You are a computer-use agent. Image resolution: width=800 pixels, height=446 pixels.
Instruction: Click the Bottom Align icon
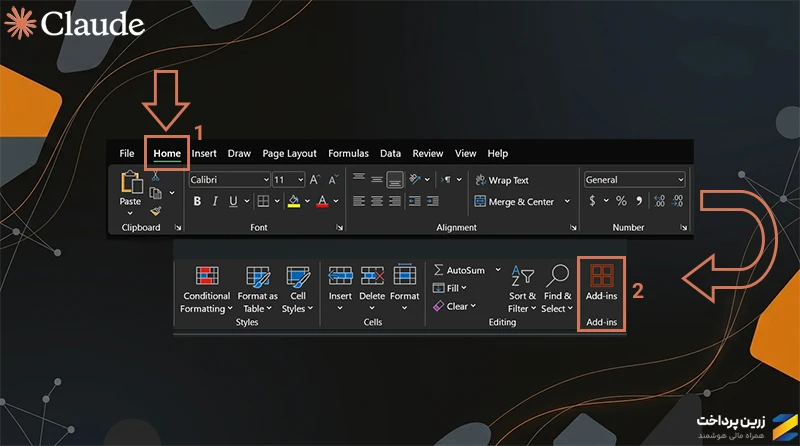395,180
